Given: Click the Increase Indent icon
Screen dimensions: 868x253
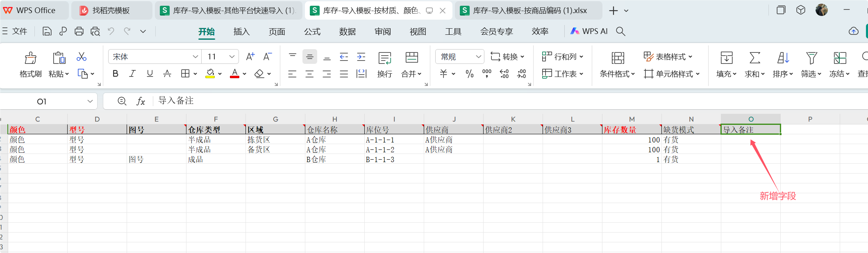Looking at the screenshot, I should 361,56.
